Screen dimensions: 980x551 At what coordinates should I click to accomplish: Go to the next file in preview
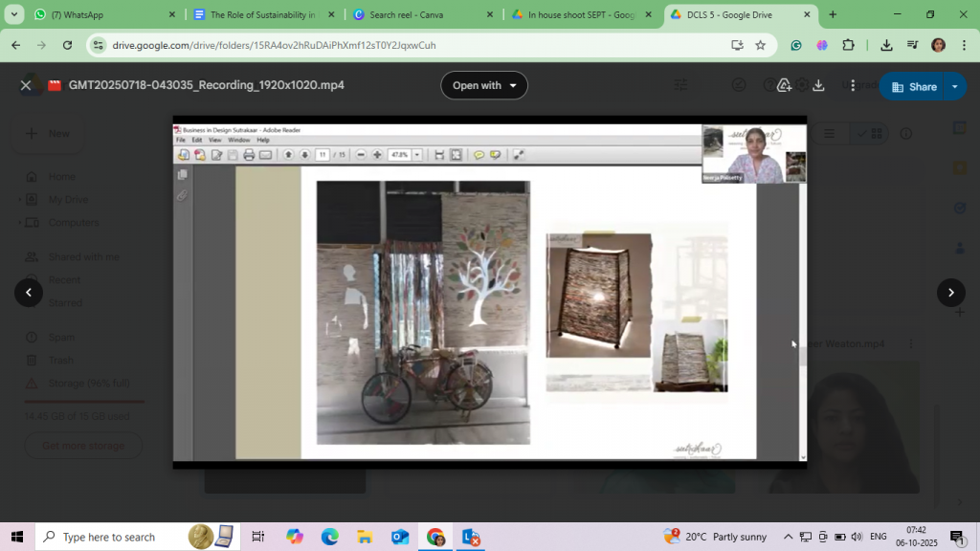pyautogui.click(x=950, y=293)
